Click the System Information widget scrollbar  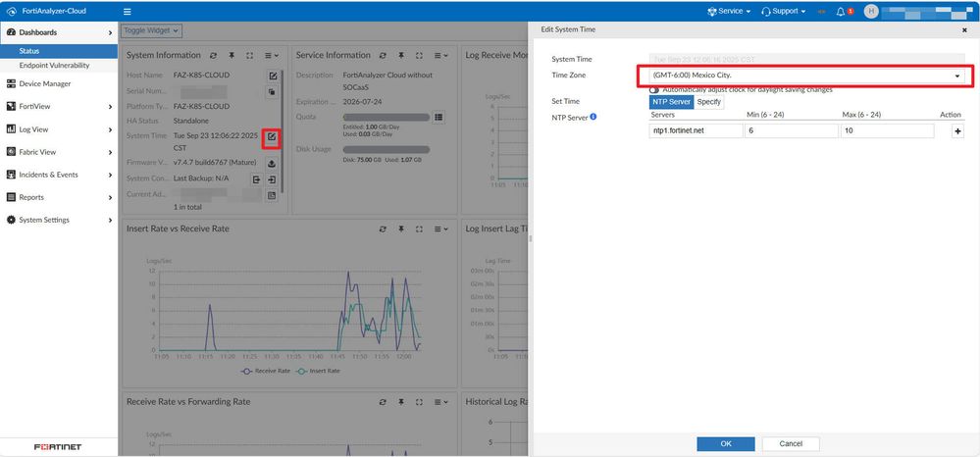283,131
